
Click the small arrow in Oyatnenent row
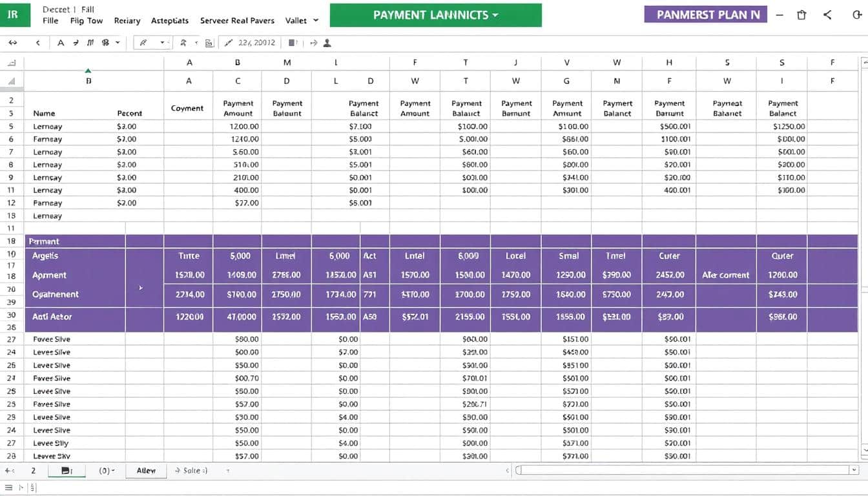click(x=141, y=287)
